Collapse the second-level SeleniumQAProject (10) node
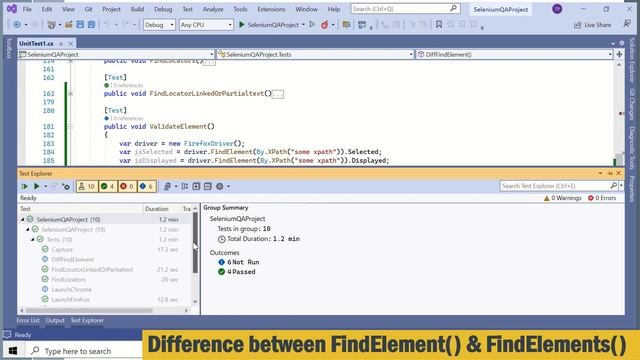 coord(27,230)
